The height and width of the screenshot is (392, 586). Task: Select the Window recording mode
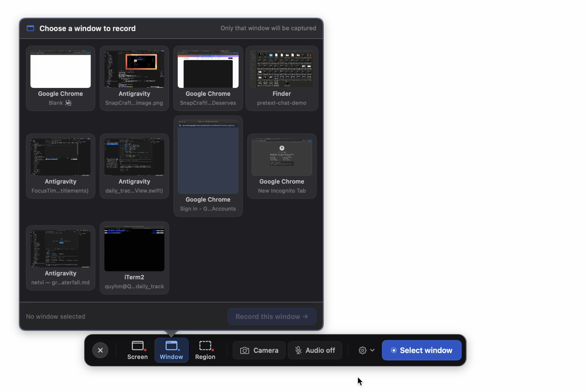[171, 350]
